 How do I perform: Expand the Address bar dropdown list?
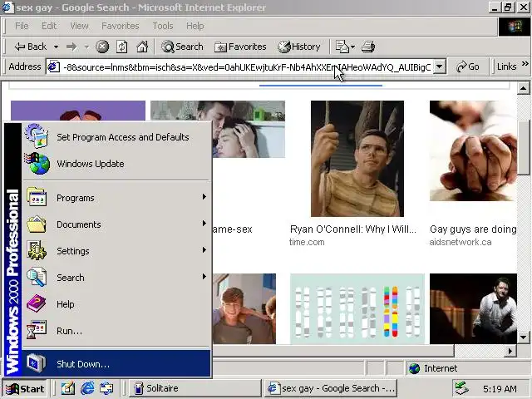440,66
